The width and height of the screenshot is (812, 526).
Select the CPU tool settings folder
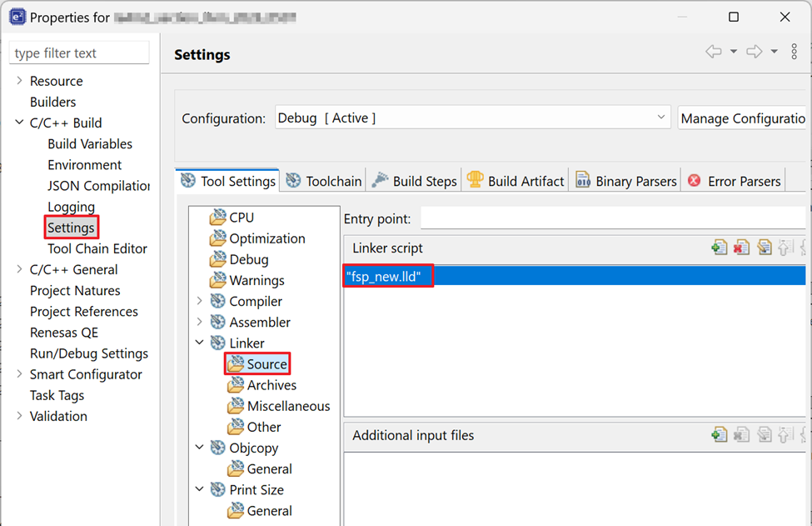(x=232, y=217)
